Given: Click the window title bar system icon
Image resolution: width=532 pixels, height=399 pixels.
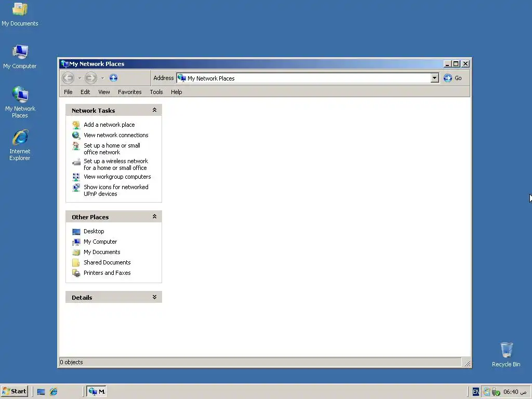Looking at the screenshot, I should coord(64,64).
